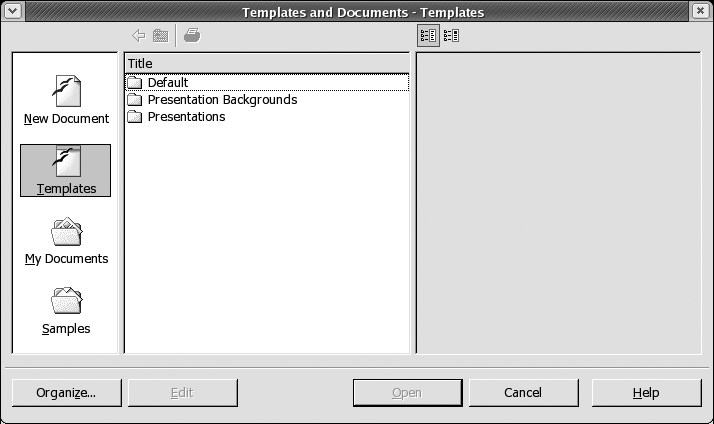Toggle the Preview view icon

coord(451,36)
